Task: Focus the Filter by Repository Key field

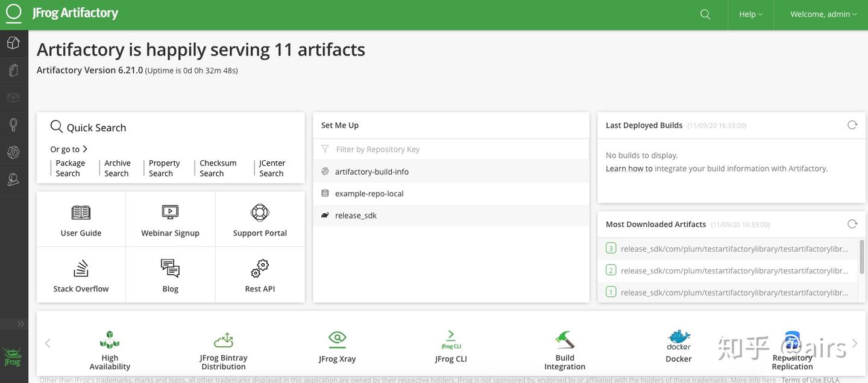Action: coord(451,149)
